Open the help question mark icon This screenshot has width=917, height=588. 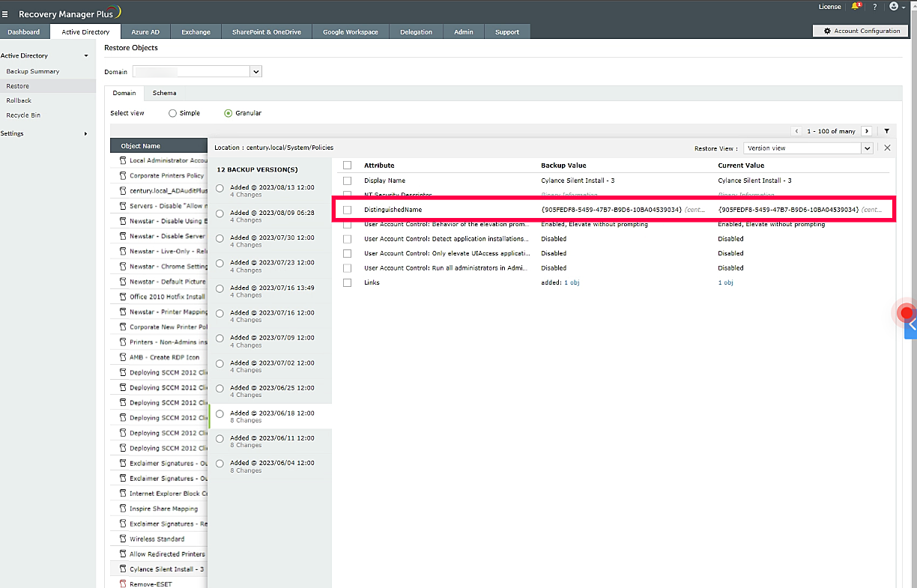[x=874, y=7]
